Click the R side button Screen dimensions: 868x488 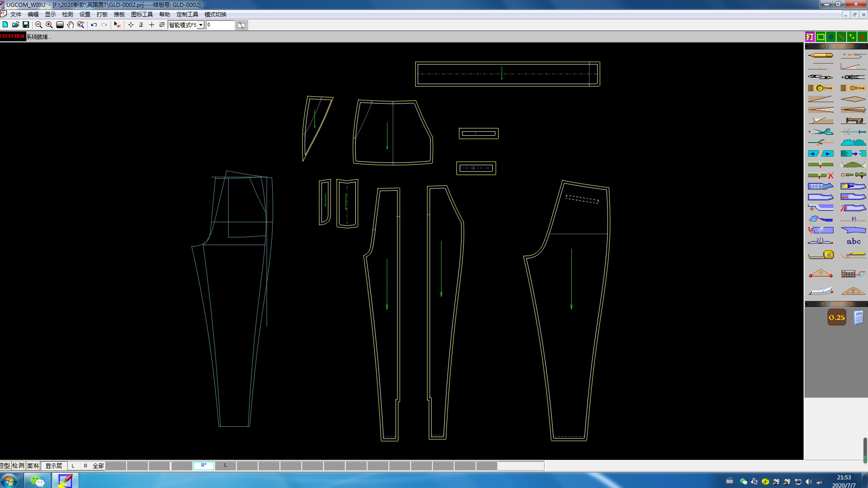tap(85, 466)
